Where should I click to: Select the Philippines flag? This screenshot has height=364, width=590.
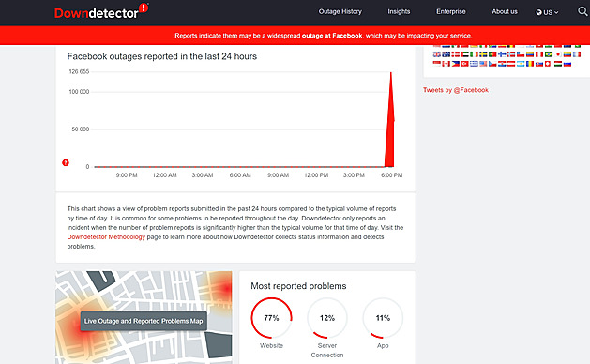click(455, 64)
